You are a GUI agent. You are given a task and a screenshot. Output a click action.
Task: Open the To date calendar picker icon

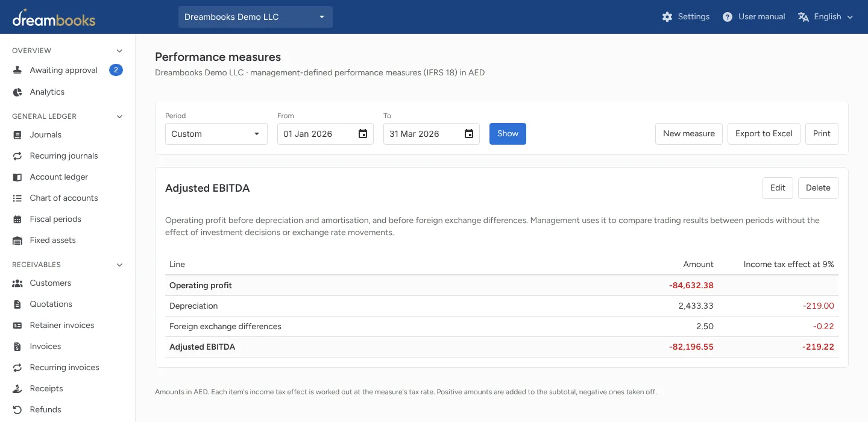[x=469, y=134]
